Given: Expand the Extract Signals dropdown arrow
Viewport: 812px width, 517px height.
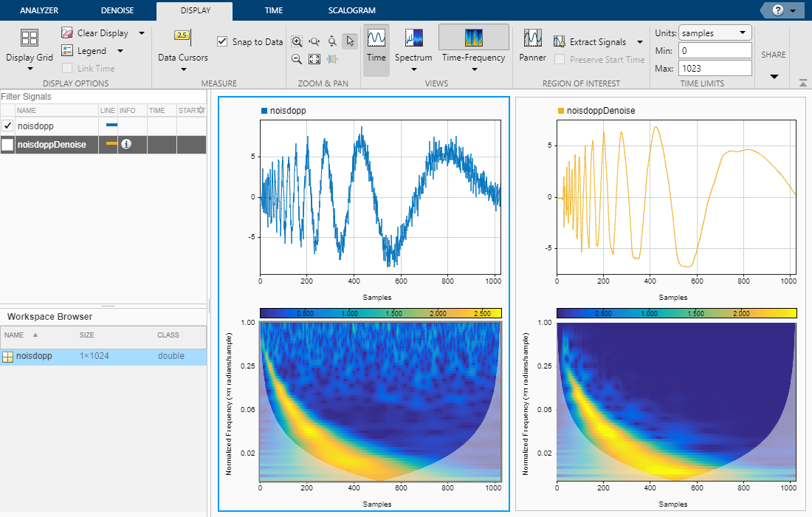Looking at the screenshot, I should pos(640,42).
